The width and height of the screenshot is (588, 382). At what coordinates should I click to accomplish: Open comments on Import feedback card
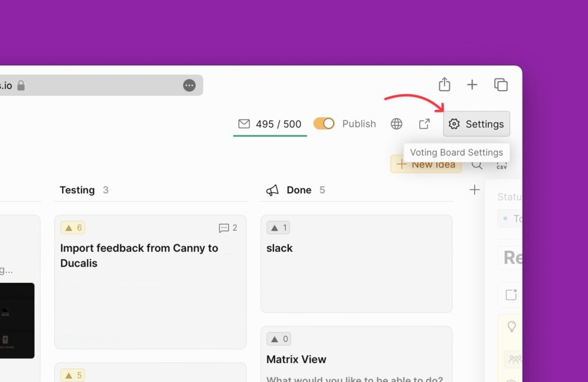[228, 228]
